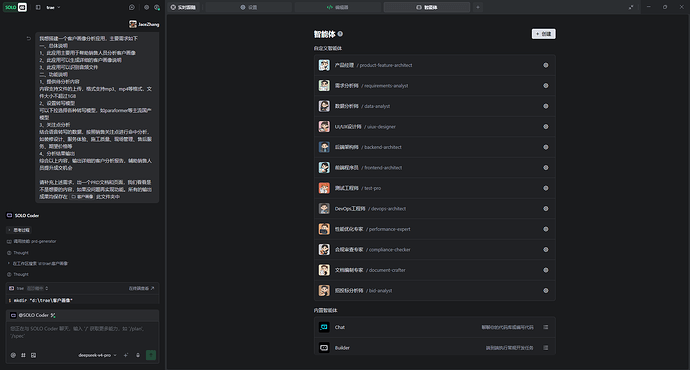Switch to the 实时跟随 tab
Screen dimensions: 690x370
pyautogui.click(x=183, y=7)
